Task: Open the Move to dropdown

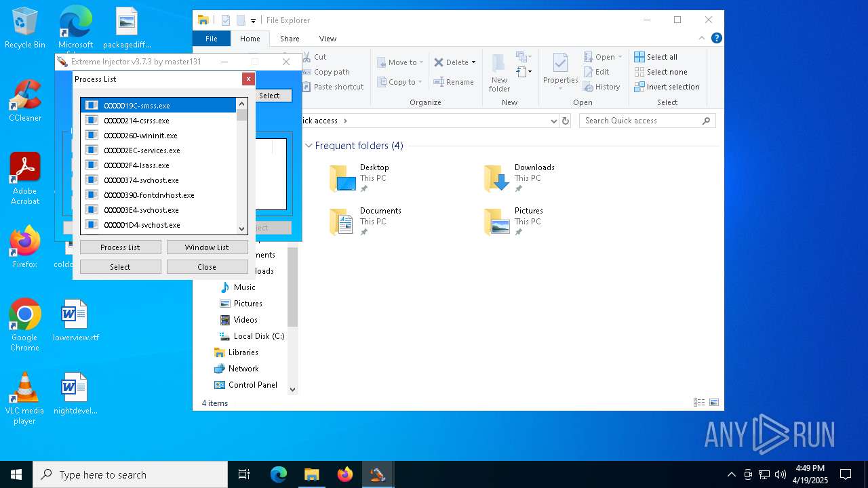Action: pyautogui.click(x=400, y=62)
